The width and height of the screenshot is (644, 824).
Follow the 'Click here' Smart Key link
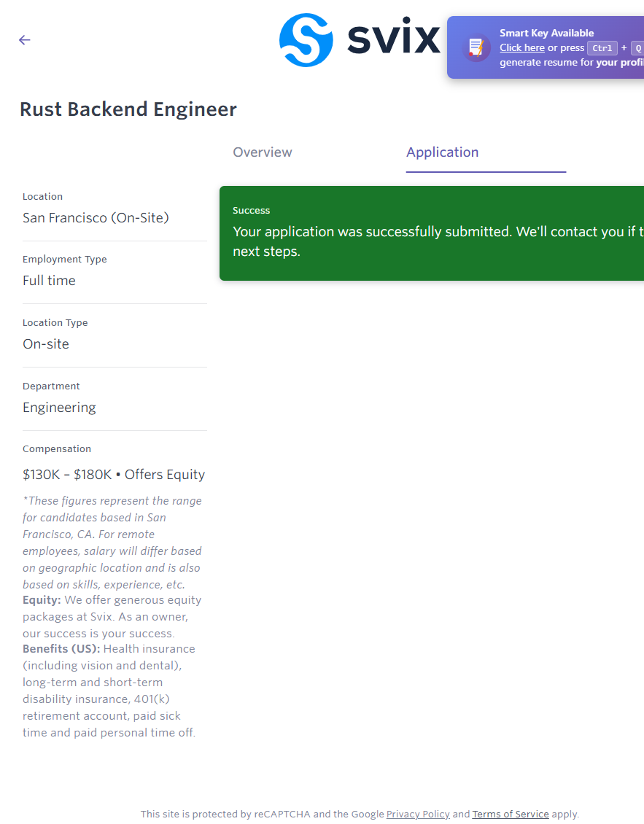coord(521,48)
